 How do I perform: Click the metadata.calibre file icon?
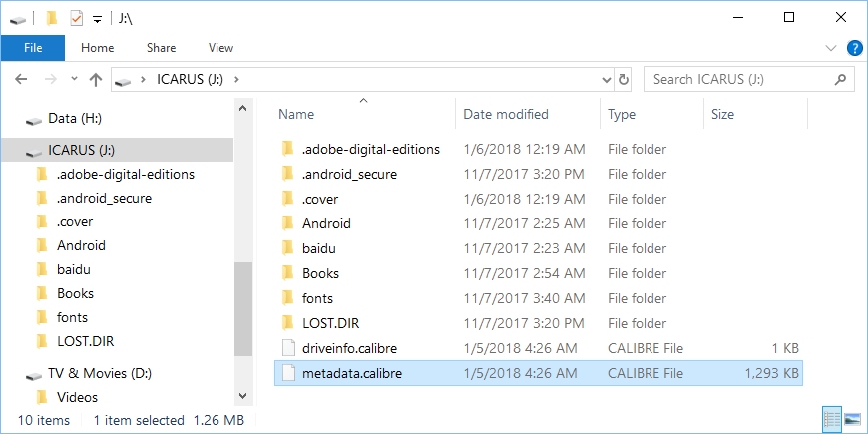(288, 373)
